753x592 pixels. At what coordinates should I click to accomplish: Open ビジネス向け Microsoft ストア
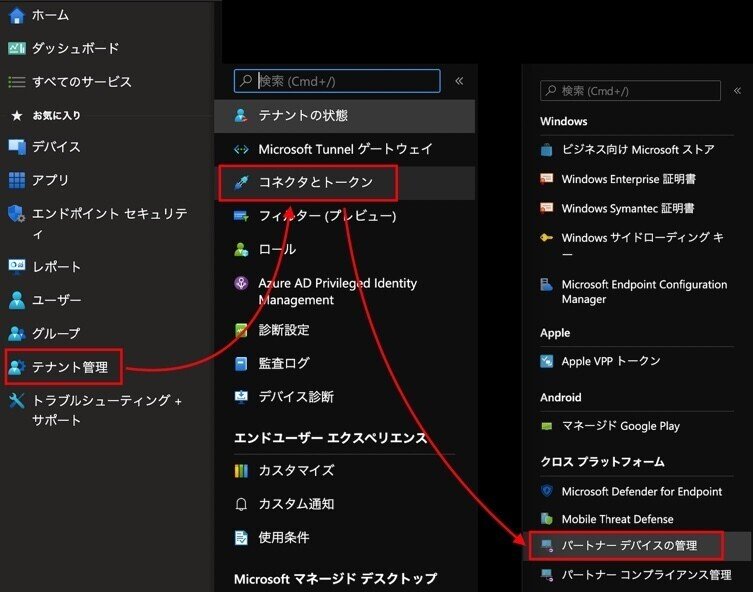[x=637, y=150]
